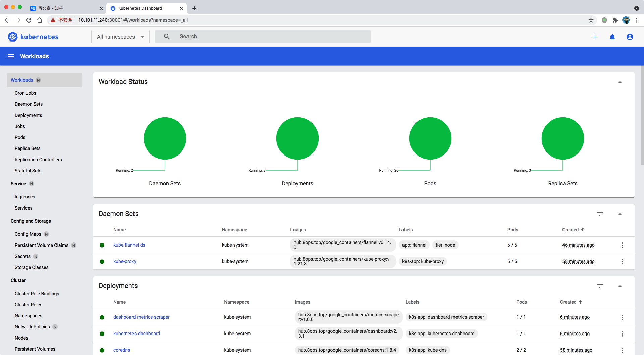644x355 pixels.
Task: Click the browser address bar URL
Action: click(133, 20)
